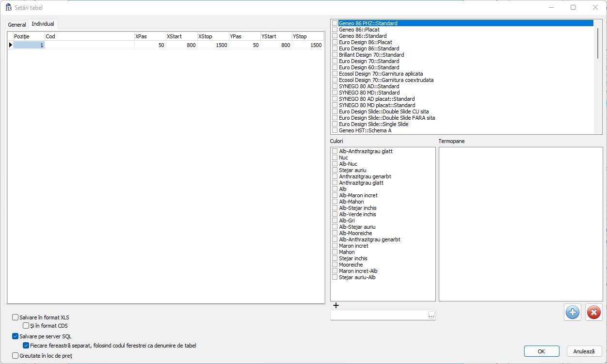Check Geneo HST::Schema A
Image resolution: width=607 pixels, height=364 pixels.
(335, 130)
